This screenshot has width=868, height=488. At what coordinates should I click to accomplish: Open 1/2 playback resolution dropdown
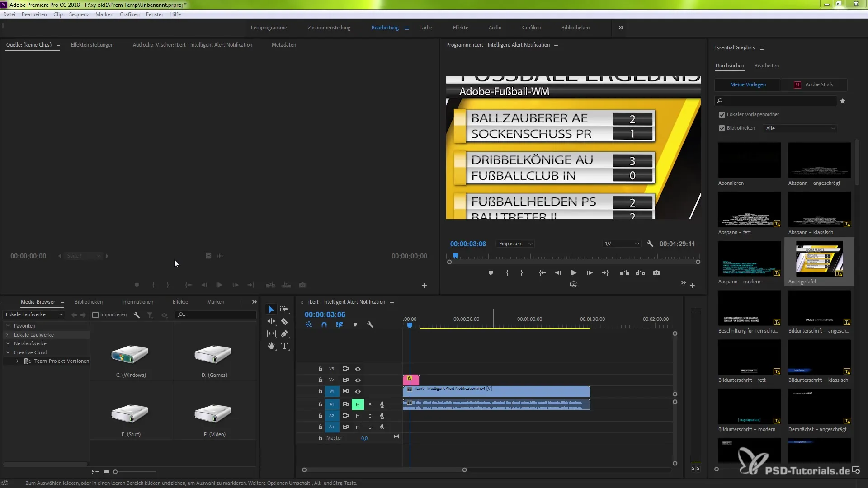622,244
